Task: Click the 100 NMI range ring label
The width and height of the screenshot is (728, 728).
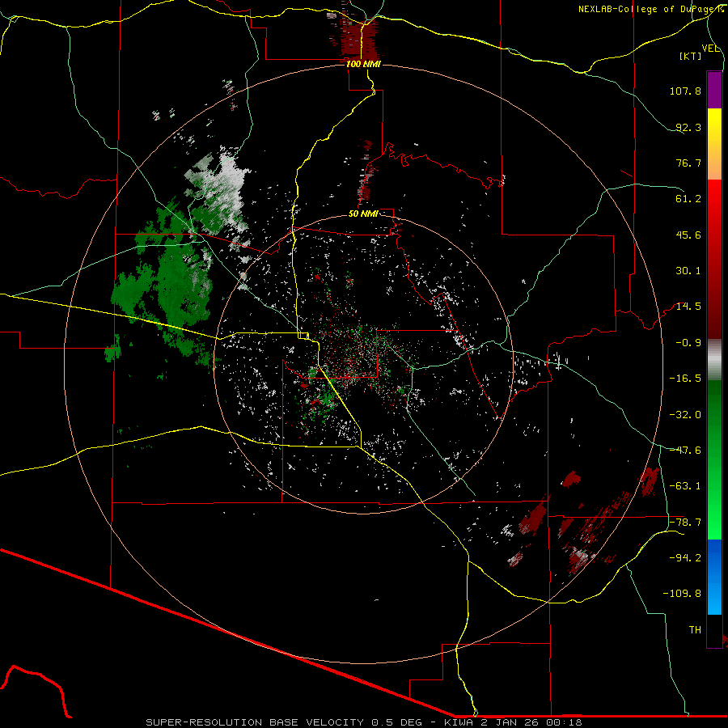Action: pyautogui.click(x=363, y=64)
